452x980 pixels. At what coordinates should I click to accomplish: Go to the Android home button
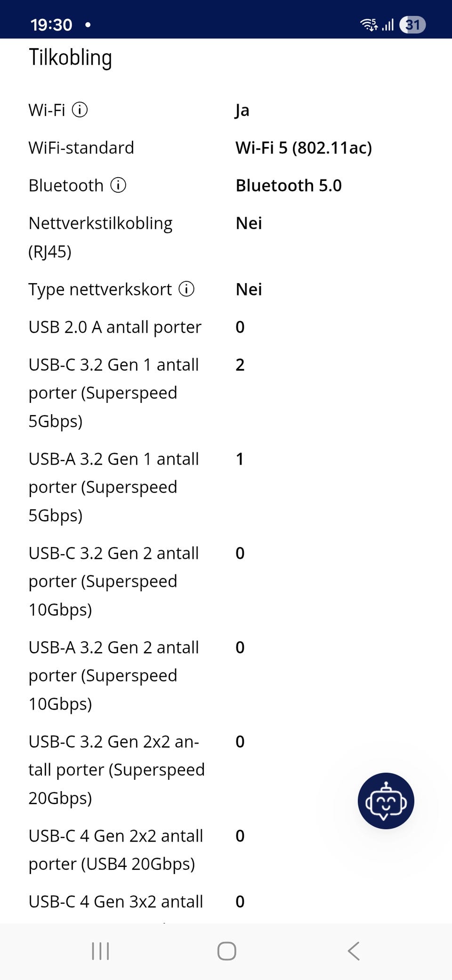(226, 951)
